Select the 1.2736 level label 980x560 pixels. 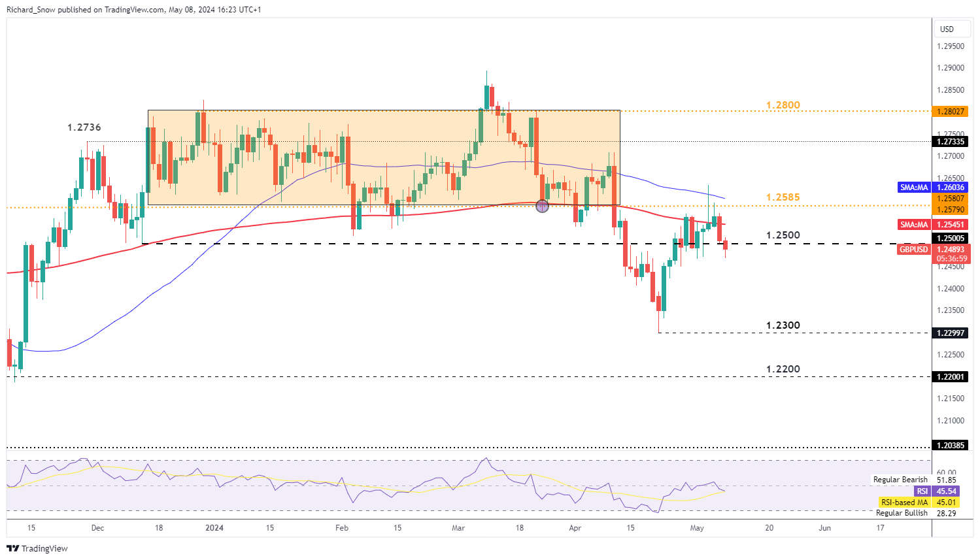point(84,127)
